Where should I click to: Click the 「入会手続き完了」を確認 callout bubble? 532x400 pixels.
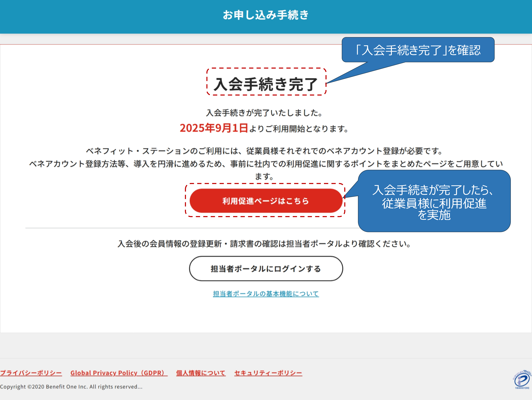click(418, 50)
